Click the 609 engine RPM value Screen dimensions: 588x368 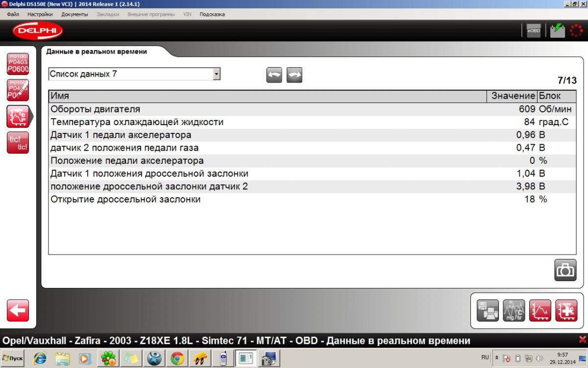point(527,109)
